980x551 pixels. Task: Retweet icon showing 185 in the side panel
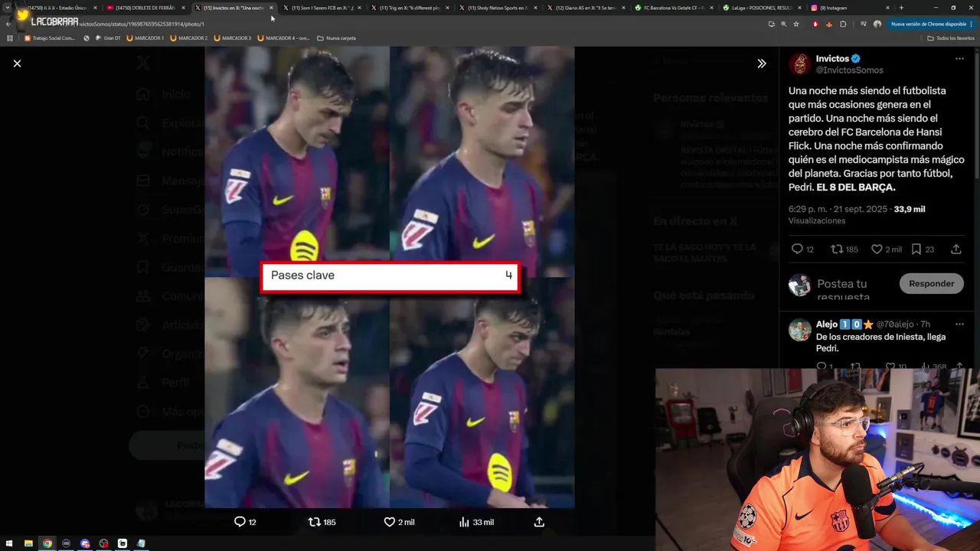[x=837, y=249]
